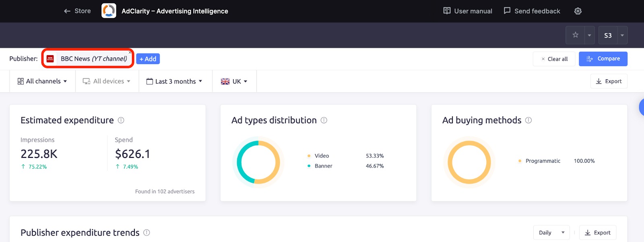The height and width of the screenshot is (242, 644).
Task: Click info icon beside Publisher expenditure trends
Action: (x=147, y=233)
